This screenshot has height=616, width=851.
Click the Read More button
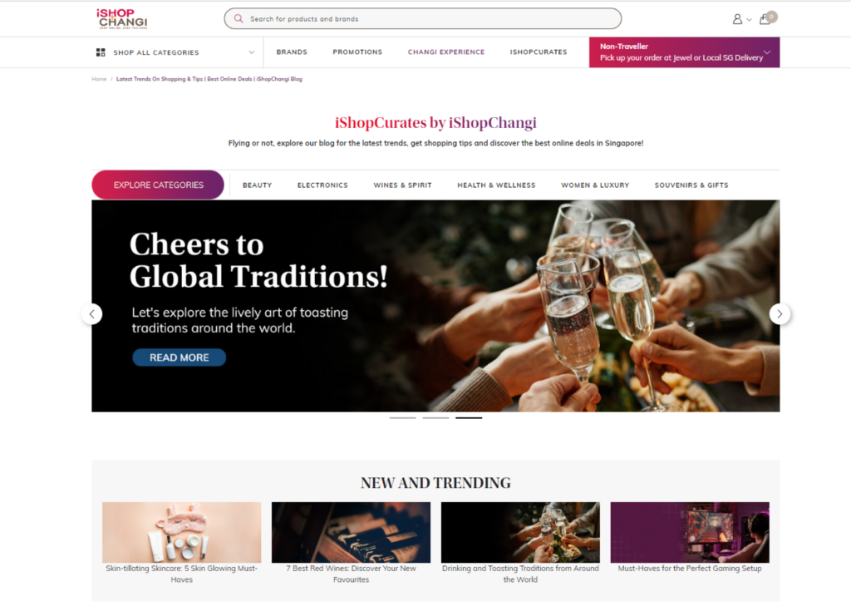180,357
